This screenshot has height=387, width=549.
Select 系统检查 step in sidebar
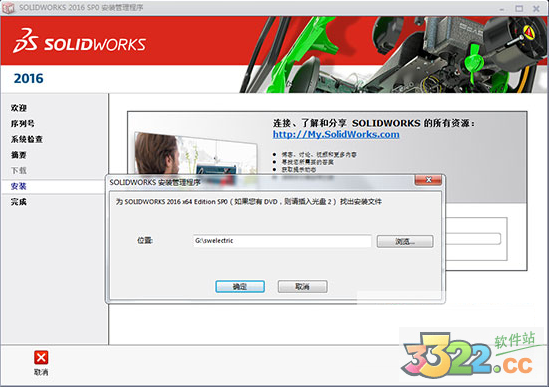(x=27, y=139)
